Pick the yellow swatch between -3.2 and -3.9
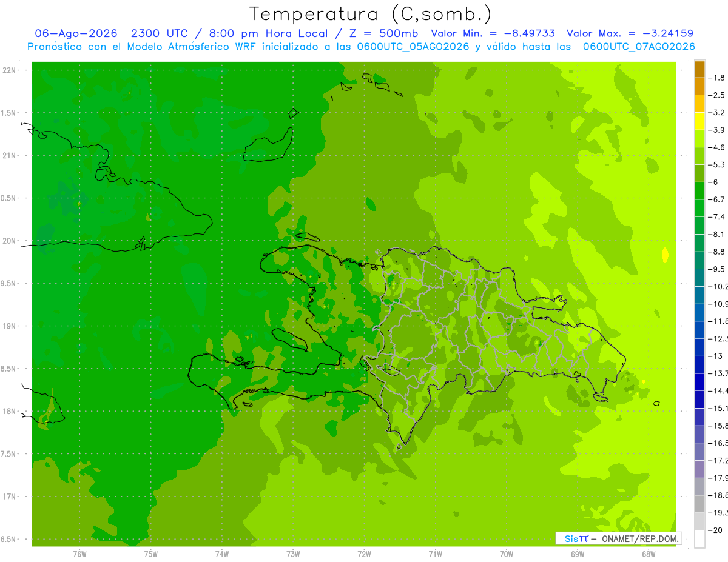Screen dimensions: 728x562 point(699,121)
